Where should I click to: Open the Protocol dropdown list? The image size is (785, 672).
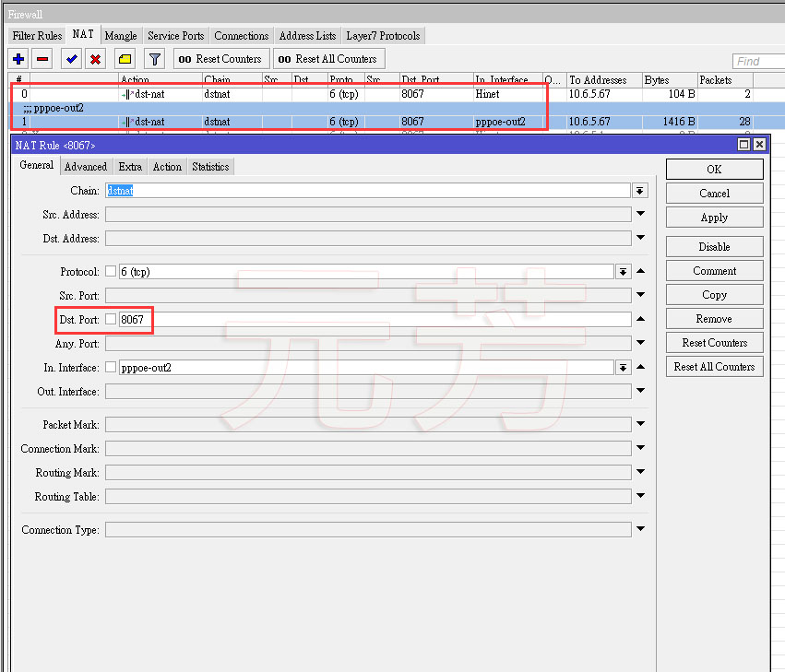click(x=623, y=272)
